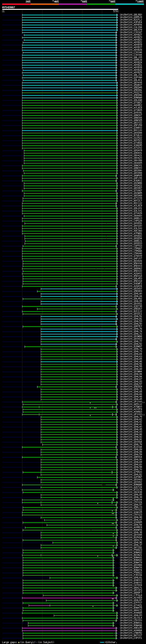Select the purple ~60% identity color segment
The height and width of the screenshot is (644, 146).
pyautogui.click(x=73, y=4)
